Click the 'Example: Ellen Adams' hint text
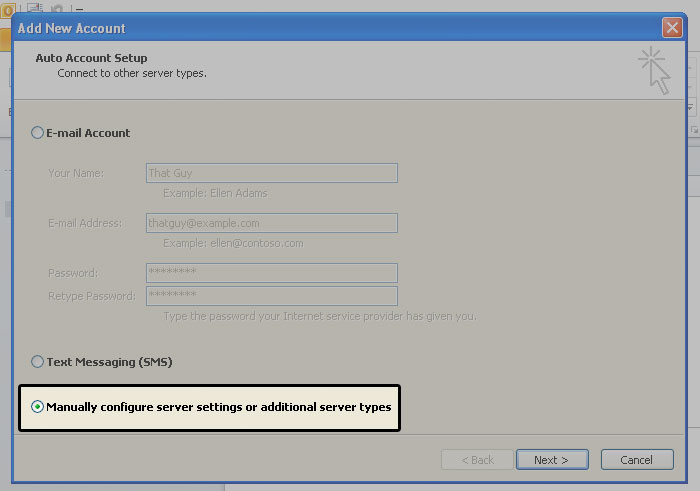The image size is (700, 491). point(215,193)
